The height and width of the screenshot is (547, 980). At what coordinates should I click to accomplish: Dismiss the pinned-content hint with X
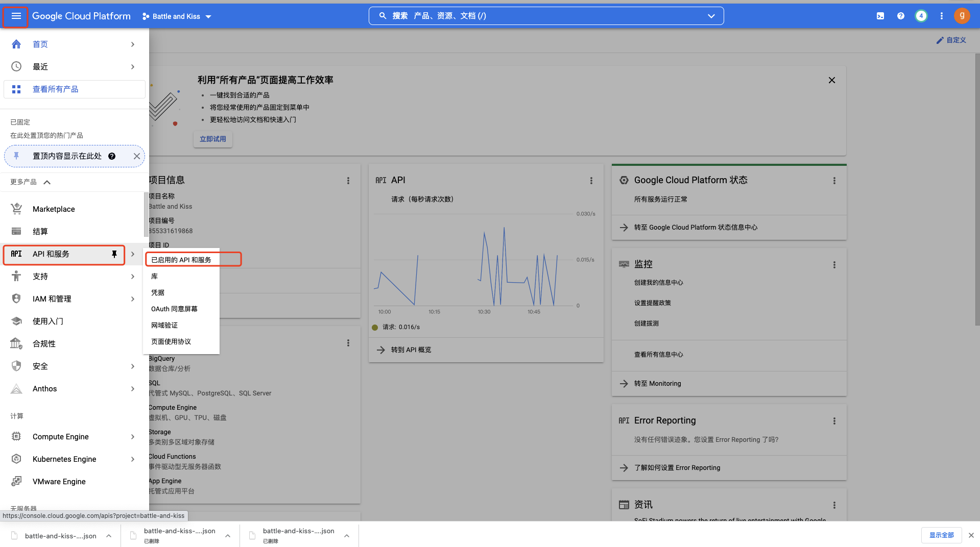[137, 156]
